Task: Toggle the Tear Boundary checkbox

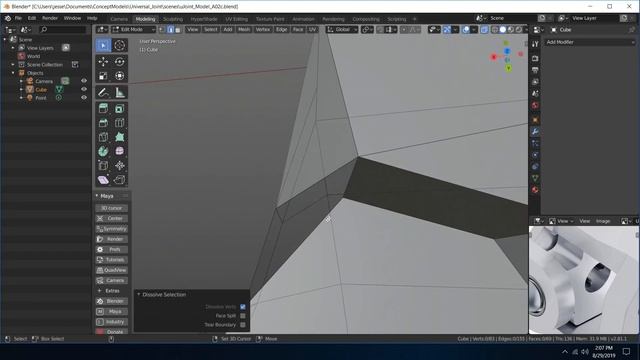Action: point(243,325)
